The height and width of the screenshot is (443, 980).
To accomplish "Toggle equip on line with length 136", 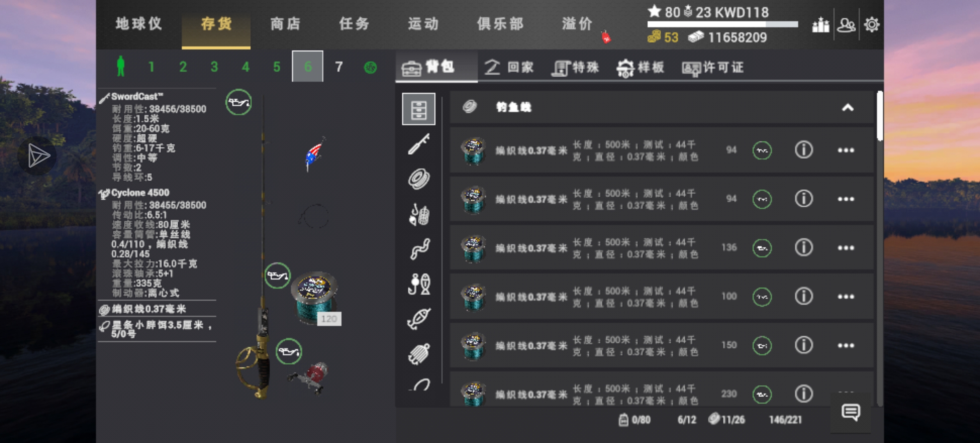I will coord(762,248).
